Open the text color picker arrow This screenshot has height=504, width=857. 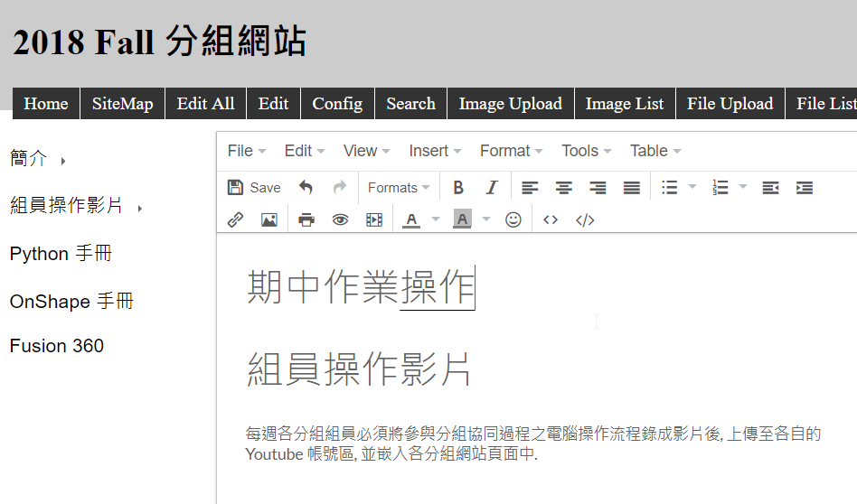coord(436,219)
